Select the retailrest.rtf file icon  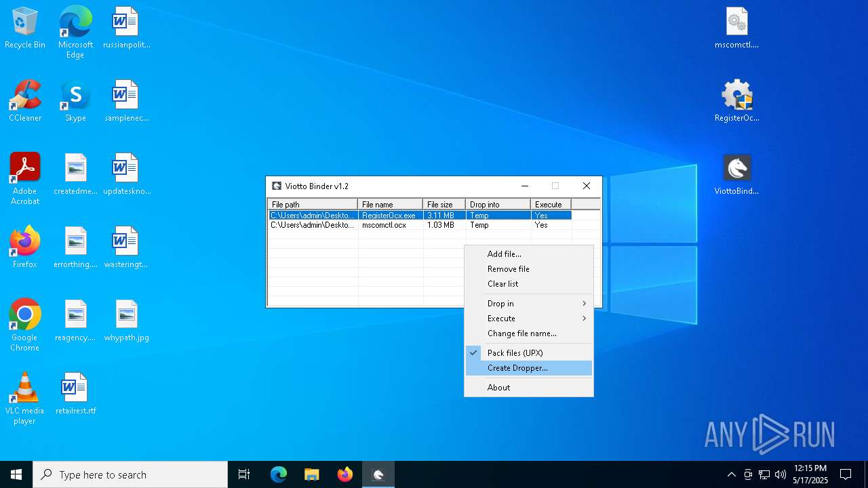click(x=75, y=394)
